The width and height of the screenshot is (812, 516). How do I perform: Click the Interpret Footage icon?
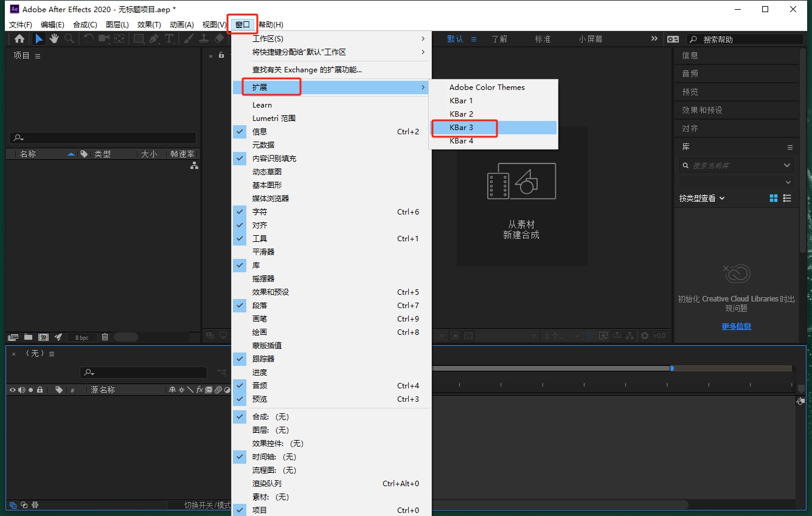click(13, 337)
